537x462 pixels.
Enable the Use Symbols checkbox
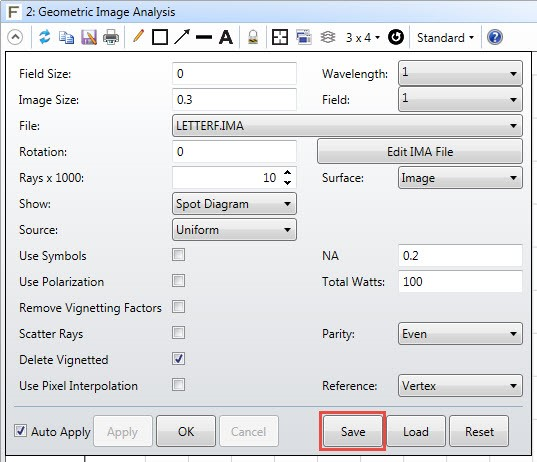point(178,255)
